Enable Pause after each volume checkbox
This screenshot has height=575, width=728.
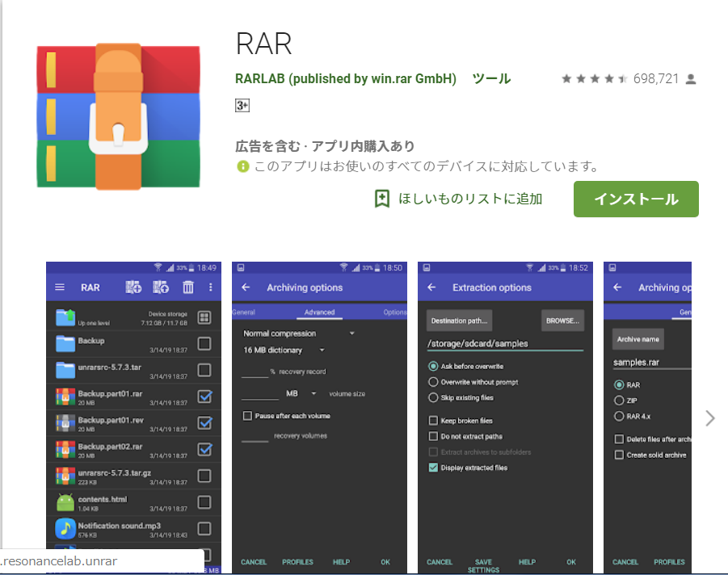[247, 416]
